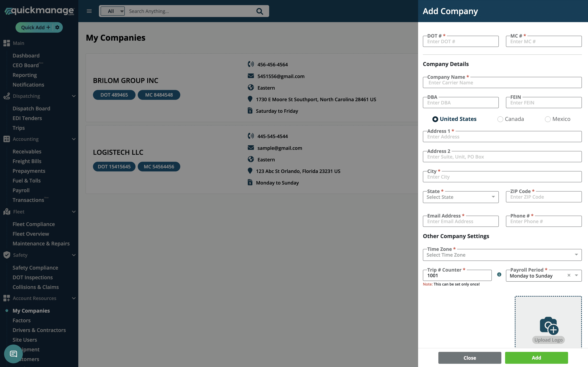The width and height of the screenshot is (588, 367).
Task: Clear the Payroll Period selection with the X icon
Action: point(569,275)
